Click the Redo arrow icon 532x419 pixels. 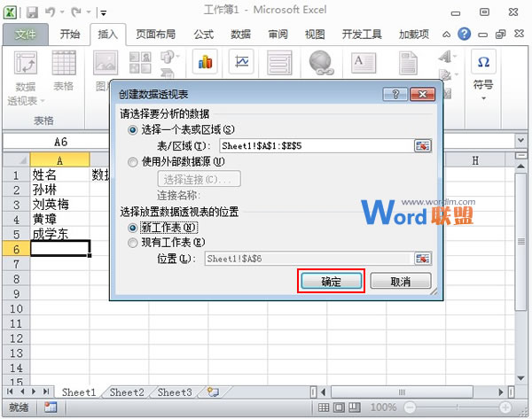[76, 12]
